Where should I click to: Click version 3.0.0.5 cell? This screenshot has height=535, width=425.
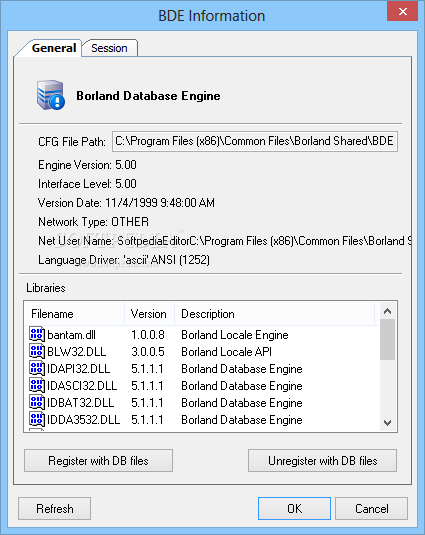pos(148,352)
